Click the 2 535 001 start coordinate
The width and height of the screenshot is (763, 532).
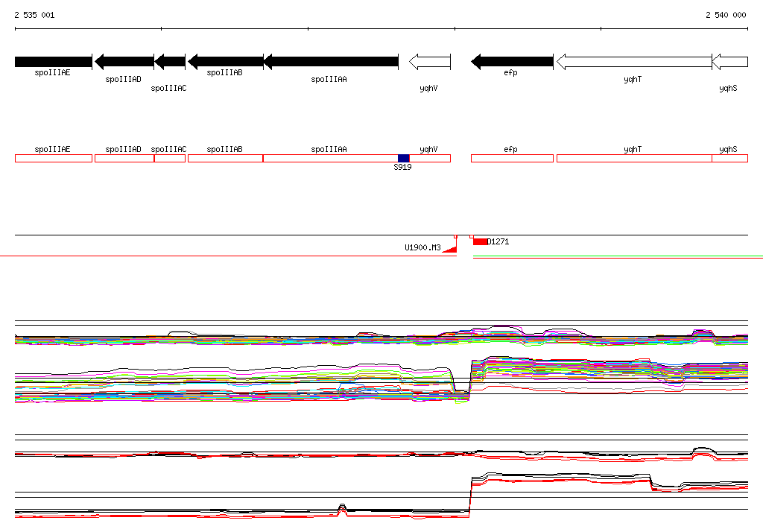[34, 15]
